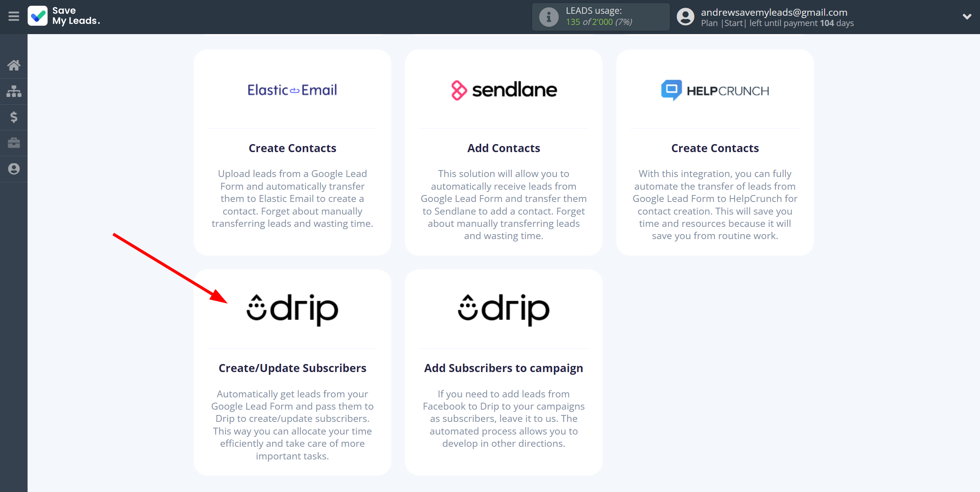This screenshot has width=980, height=492.
Task: Open Elastic Email Create Contacts title
Action: pyautogui.click(x=292, y=148)
